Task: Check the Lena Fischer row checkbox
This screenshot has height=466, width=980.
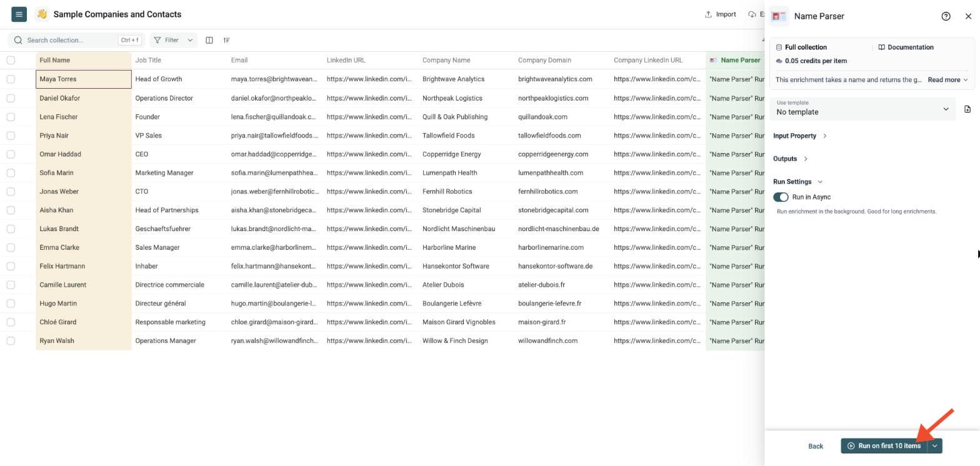Action: [x=11, y=116]
